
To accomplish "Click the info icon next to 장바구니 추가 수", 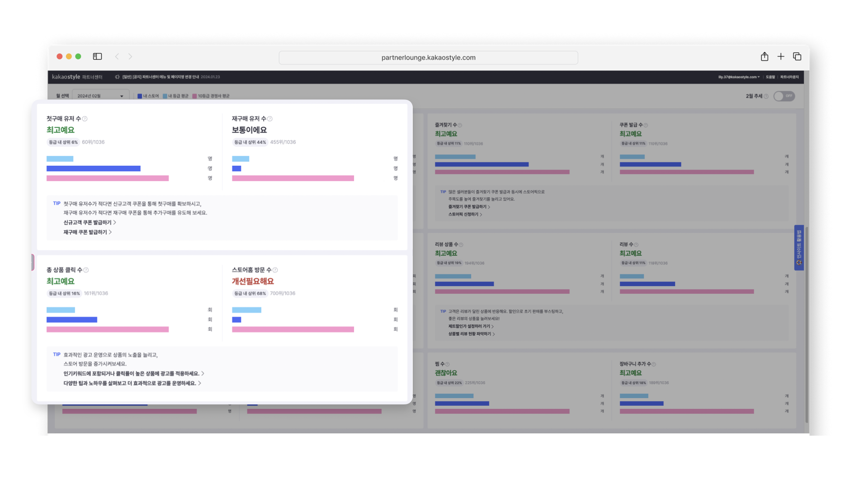I will coord(654,364).
